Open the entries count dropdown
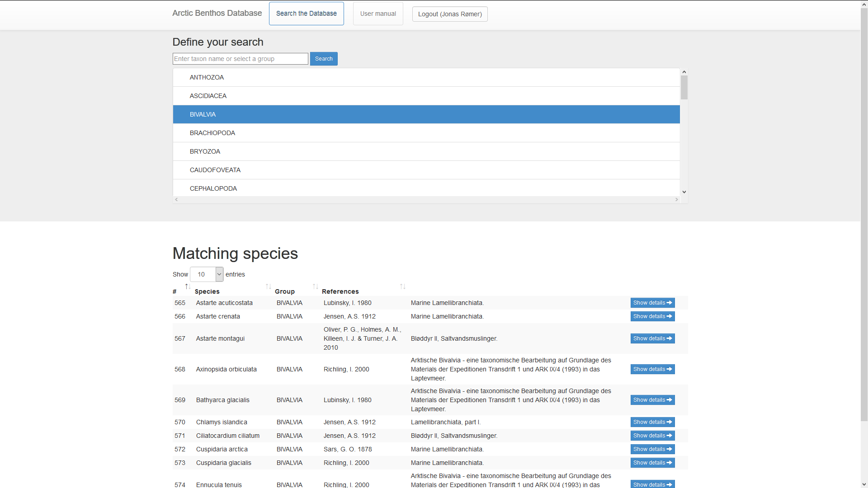This screenshot has height=488, width=868. pyautogui.click(x=207, y=274)
